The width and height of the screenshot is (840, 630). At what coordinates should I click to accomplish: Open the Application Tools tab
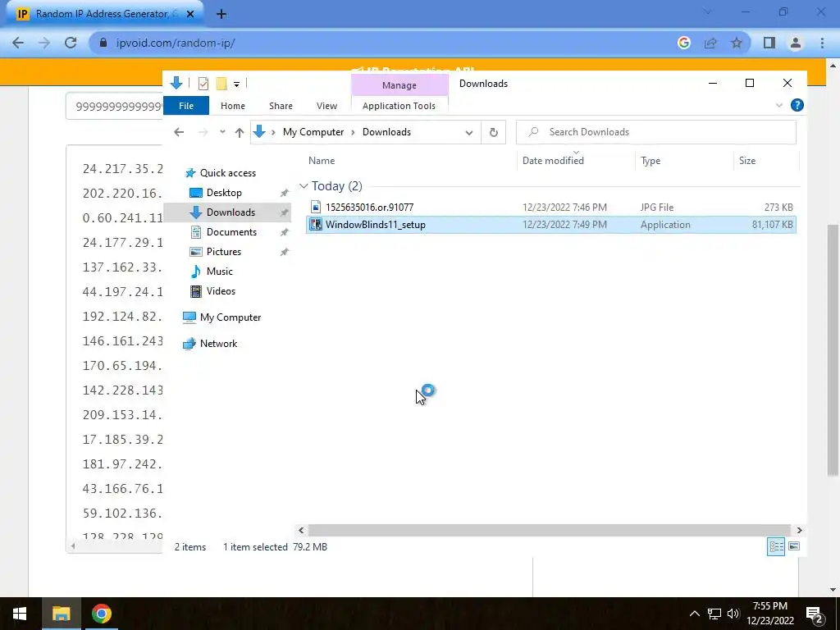click(399, 106)
